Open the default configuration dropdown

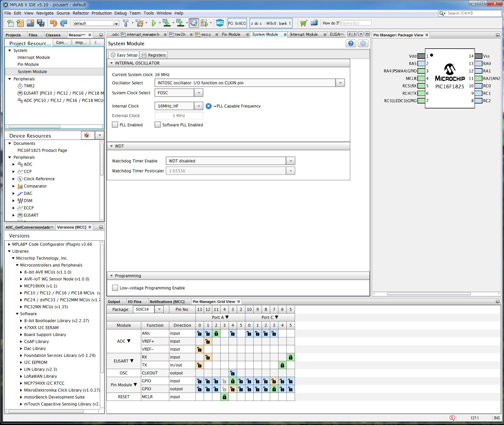116,23
